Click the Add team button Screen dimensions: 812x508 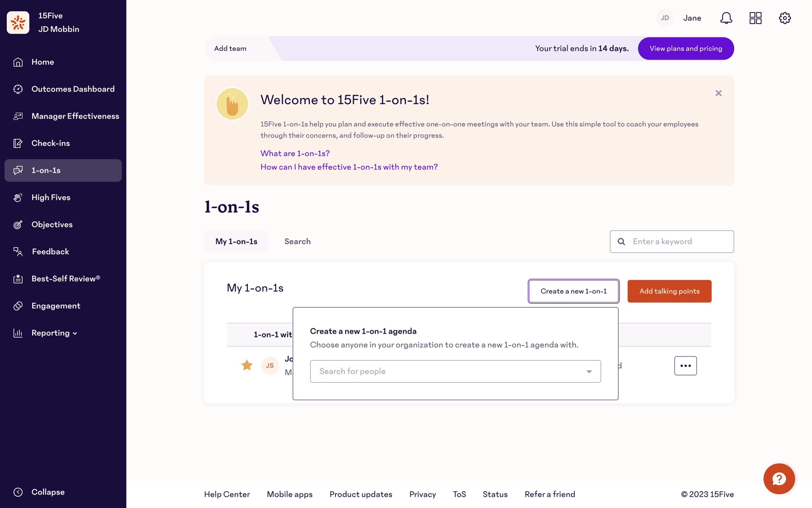(x=230, y=48)
